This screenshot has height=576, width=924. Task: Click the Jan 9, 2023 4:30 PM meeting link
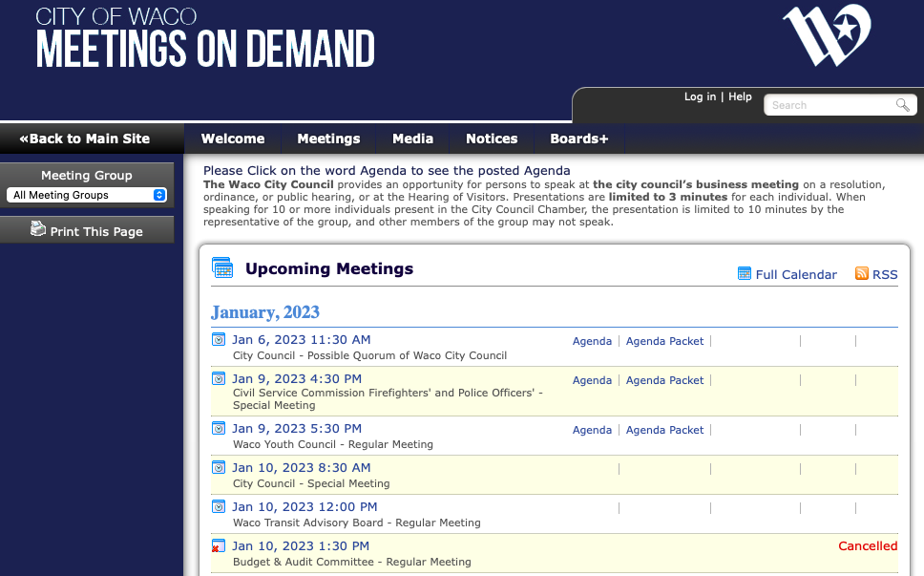[297, 378]
